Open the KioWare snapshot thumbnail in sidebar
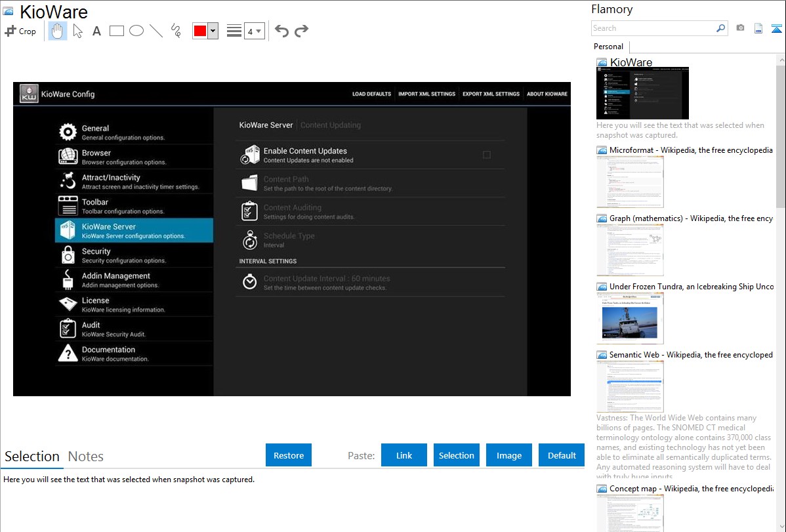This screenshot has height=532, width=786. (642, 93)
